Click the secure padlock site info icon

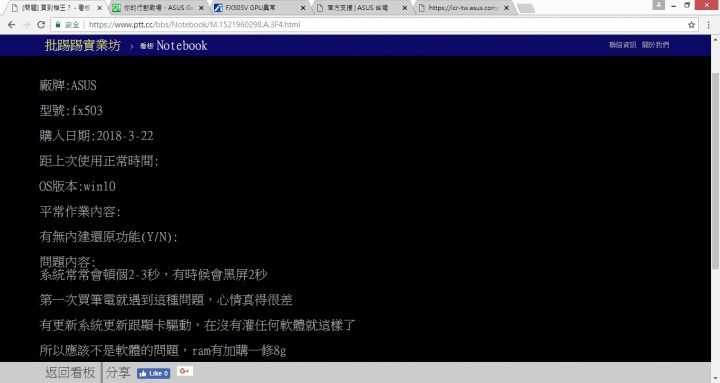click(58, 24)
